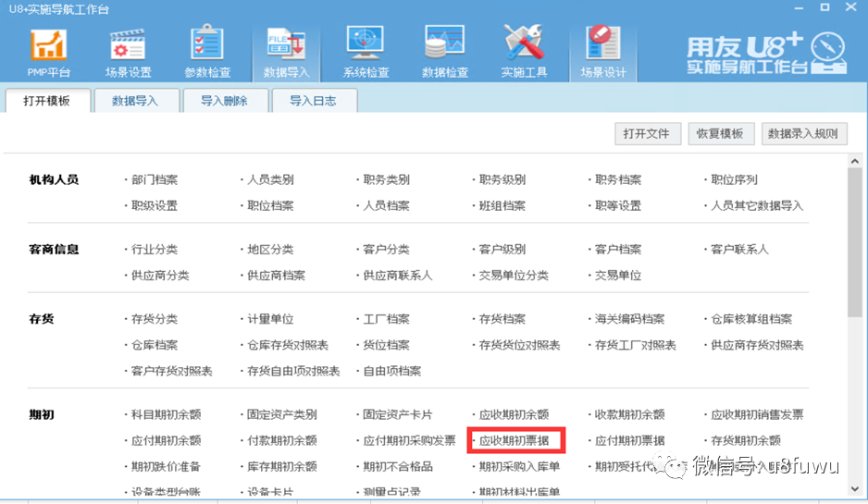Select the 参数检查 clipboard icon
Viewport: 868px width, 504px height.
coord(207,53)
